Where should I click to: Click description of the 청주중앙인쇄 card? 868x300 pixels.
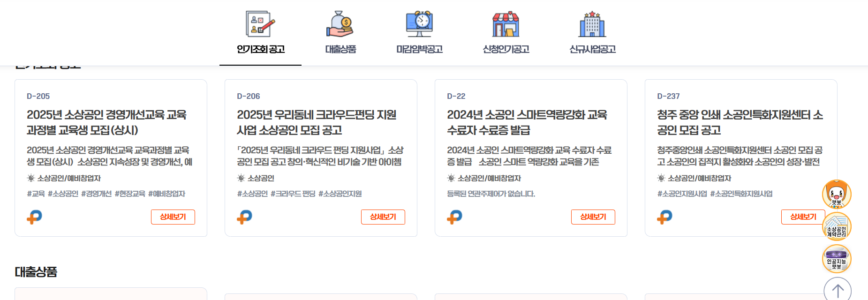(x=740, y=156)
